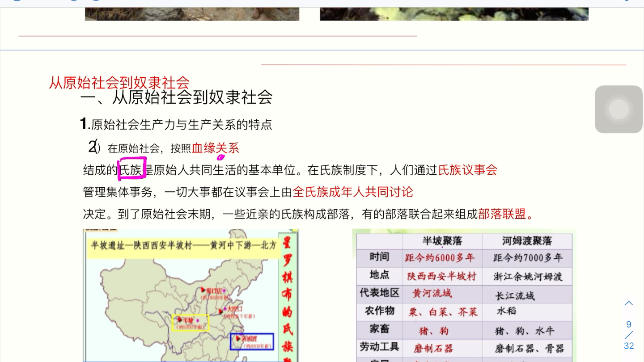
Task: Click the row label 时间
Action: coord(379,257)
